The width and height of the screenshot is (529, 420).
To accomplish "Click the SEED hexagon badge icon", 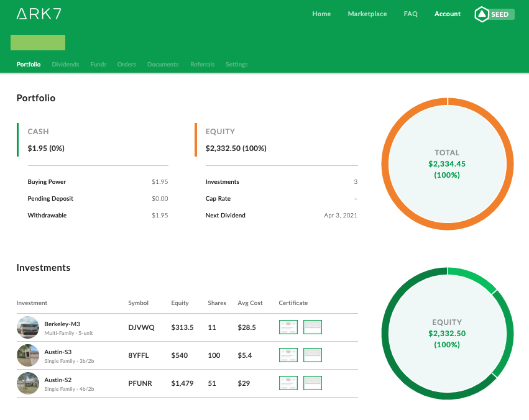I will coord(482,14).
